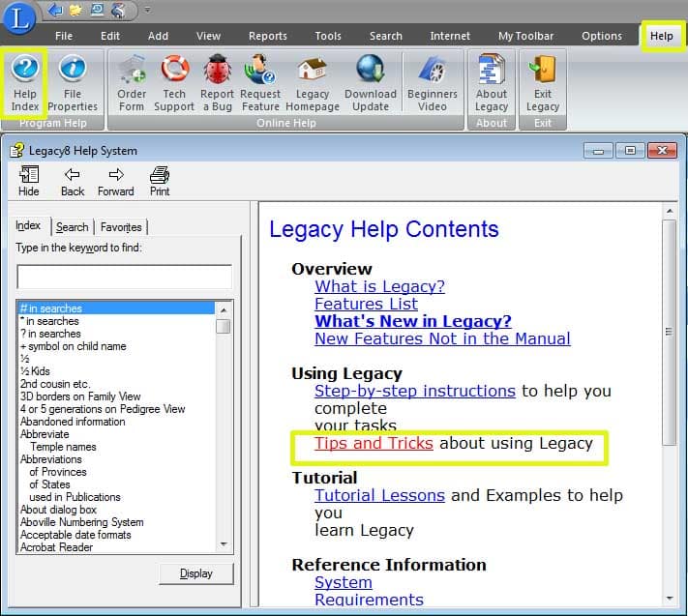The width and height of the screenshot is (688, 616).
Task: Open the File menu
Action: tap(64, 36)
